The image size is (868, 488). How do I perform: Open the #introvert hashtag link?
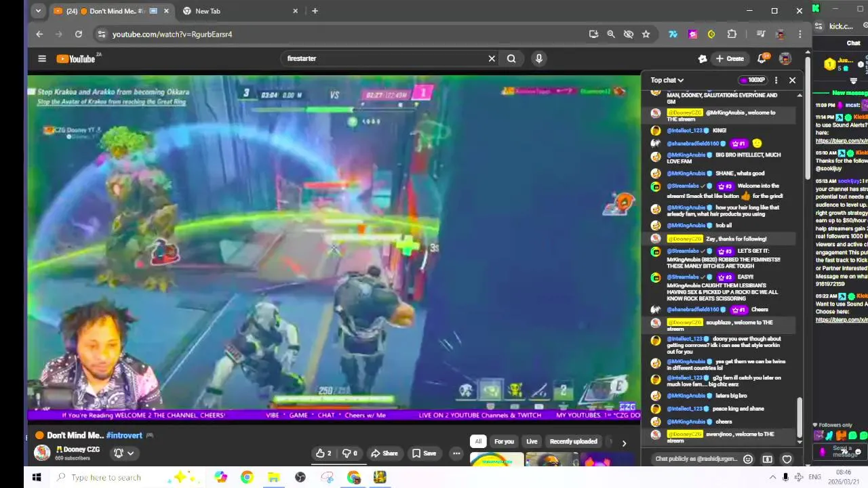pyautogui.click(x=124, y=436)
